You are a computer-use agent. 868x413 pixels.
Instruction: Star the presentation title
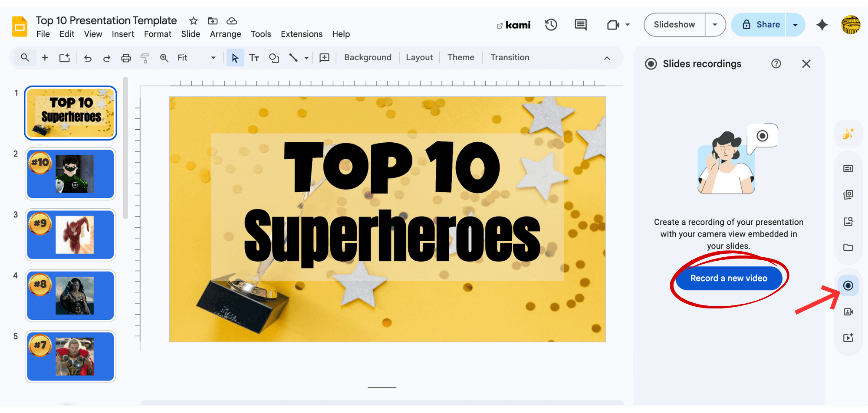click(194, 21)
